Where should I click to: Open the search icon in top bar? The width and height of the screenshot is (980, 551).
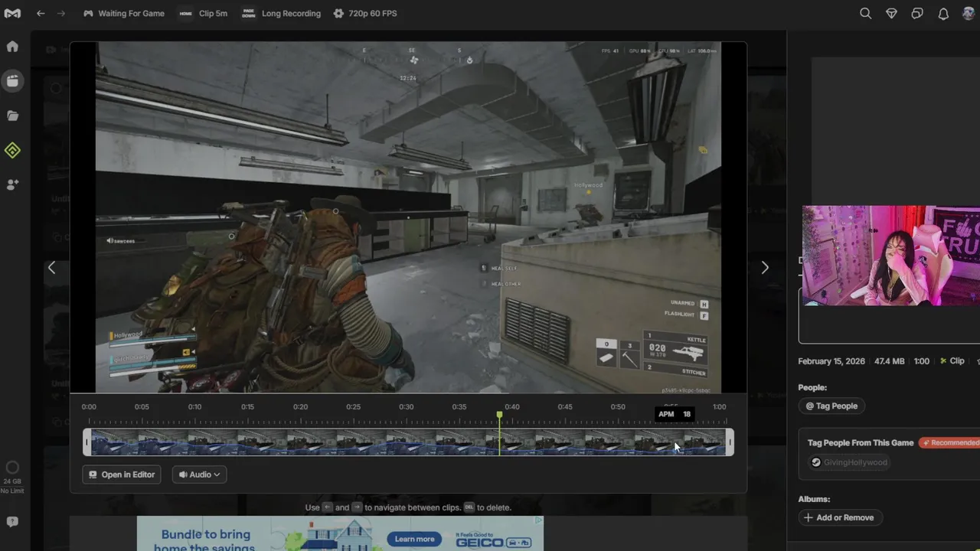coord(865,13)
